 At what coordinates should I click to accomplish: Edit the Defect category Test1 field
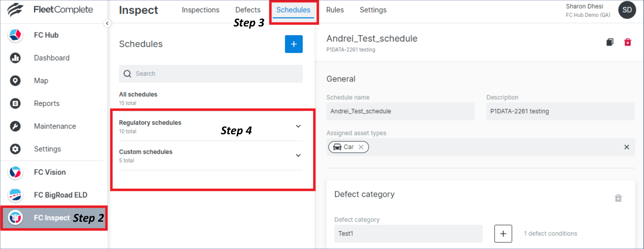click(x=408, y=233)
